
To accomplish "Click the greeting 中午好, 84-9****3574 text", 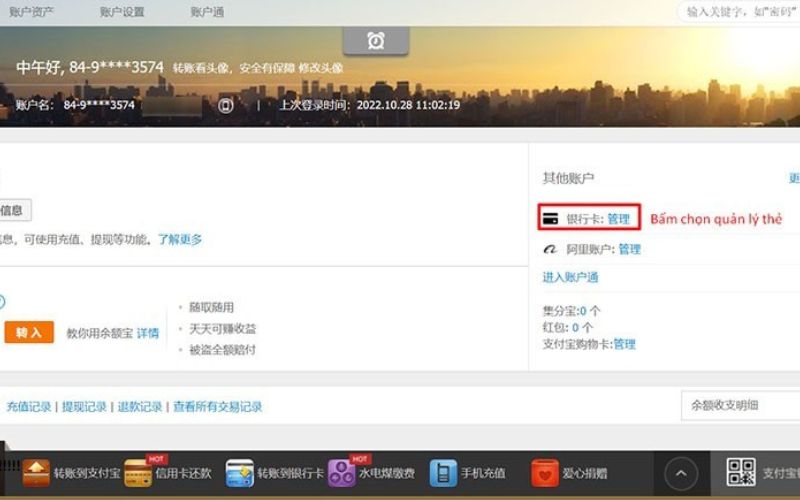I will coord(90,67).
